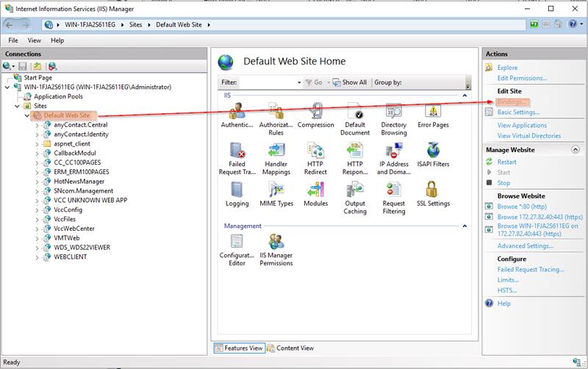The image size is (588, 369).
Task: Click Restart under Manage Website
Action: click(x=506, y=162)
